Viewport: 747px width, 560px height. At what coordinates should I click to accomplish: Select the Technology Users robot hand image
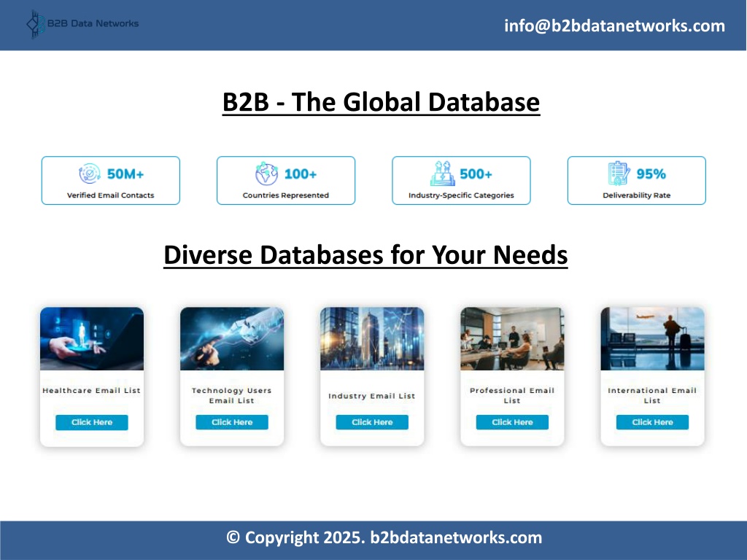click(x=232, y=338)
